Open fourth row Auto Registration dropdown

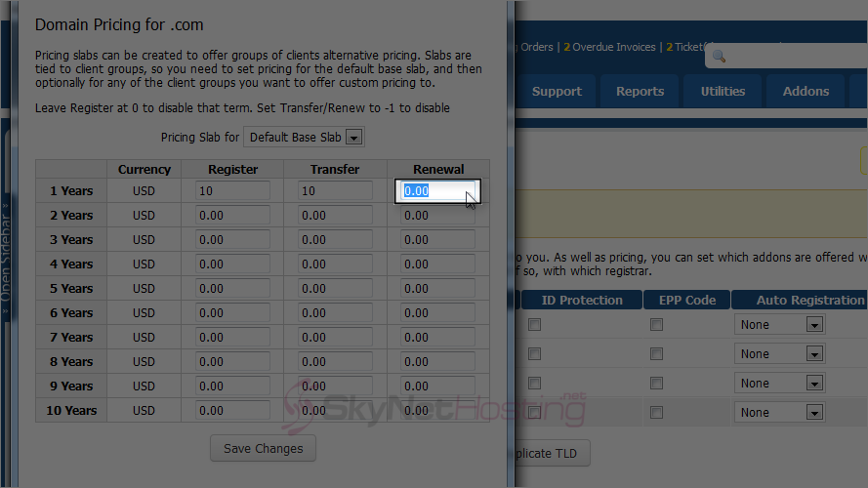click(779, 412)
